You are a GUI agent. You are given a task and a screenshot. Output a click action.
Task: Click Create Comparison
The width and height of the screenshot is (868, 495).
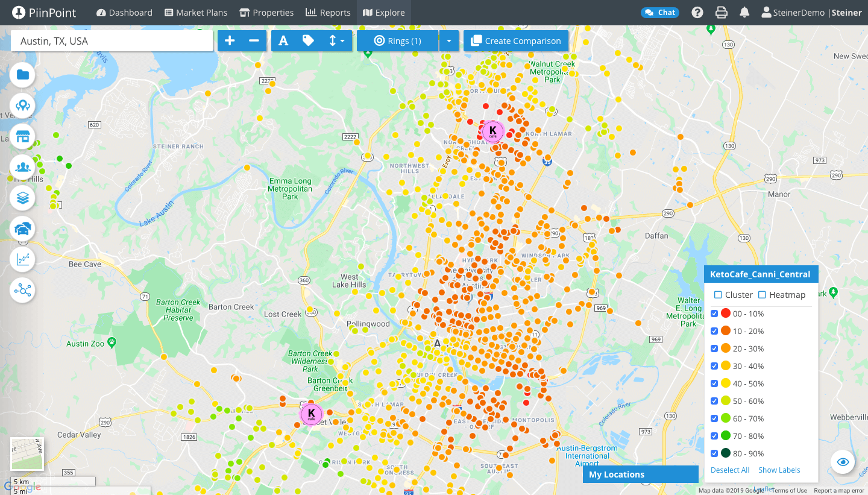point(516,41)
